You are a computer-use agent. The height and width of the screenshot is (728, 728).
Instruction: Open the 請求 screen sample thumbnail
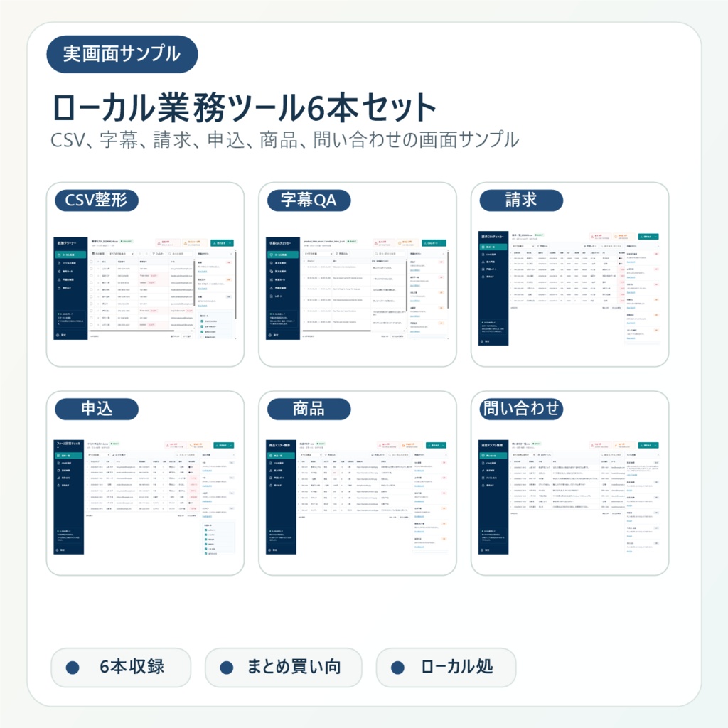(x=569, y=288)
